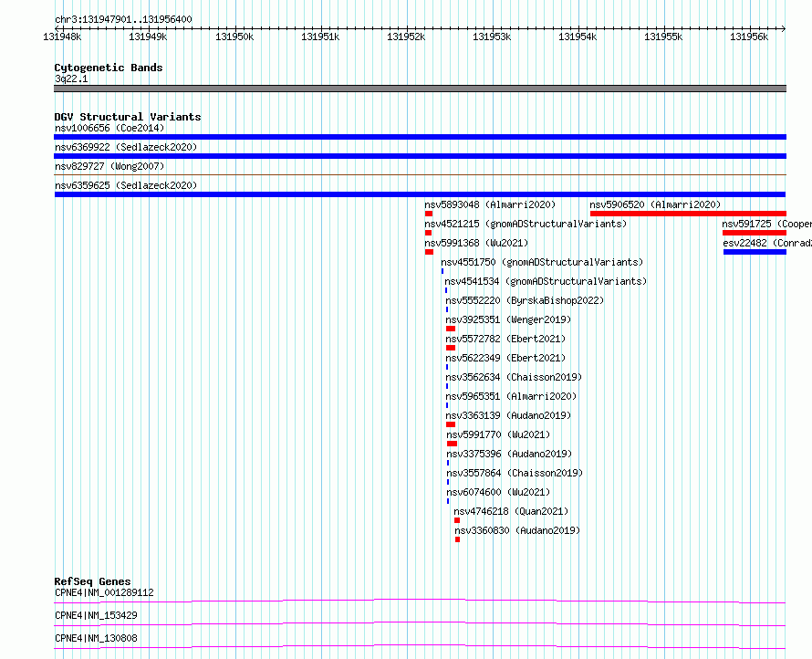Click the red marker under nsv3360830
Viewport: 812px width, 659px height.
coord(457,539)
